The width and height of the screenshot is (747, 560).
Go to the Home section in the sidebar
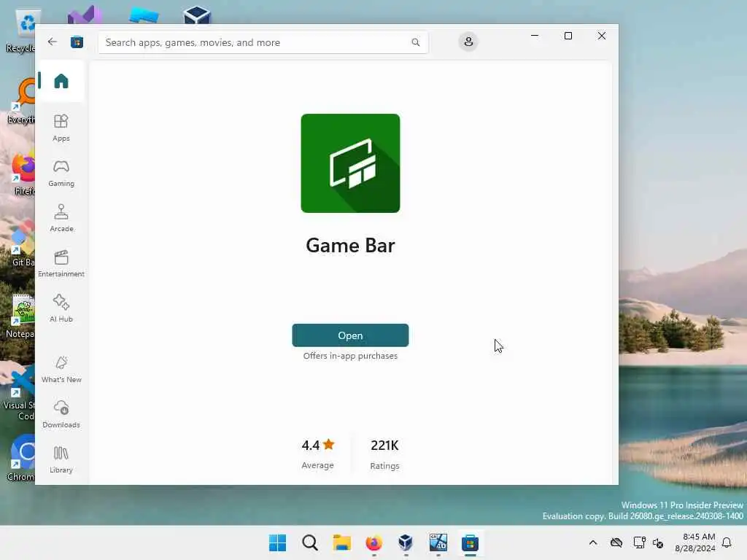(61, 81)
